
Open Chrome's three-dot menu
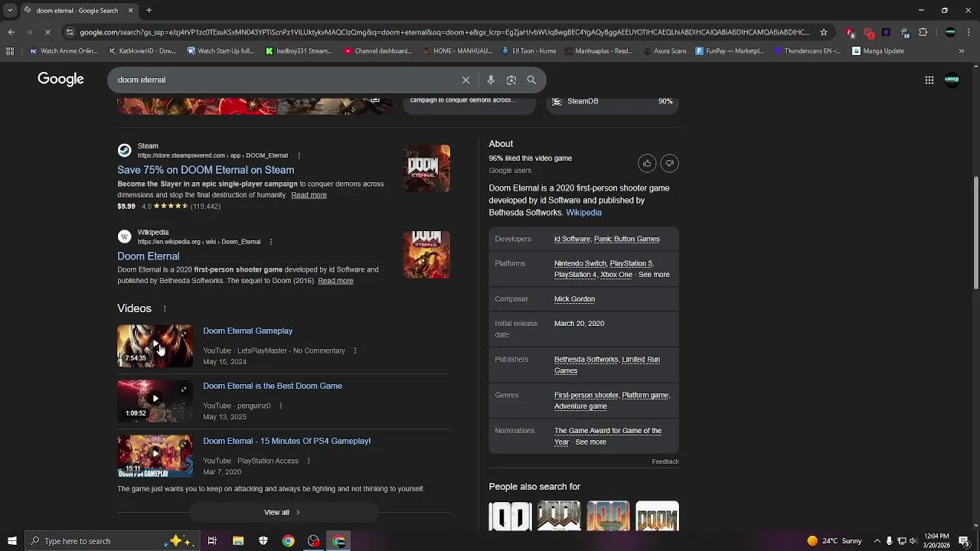969,32
